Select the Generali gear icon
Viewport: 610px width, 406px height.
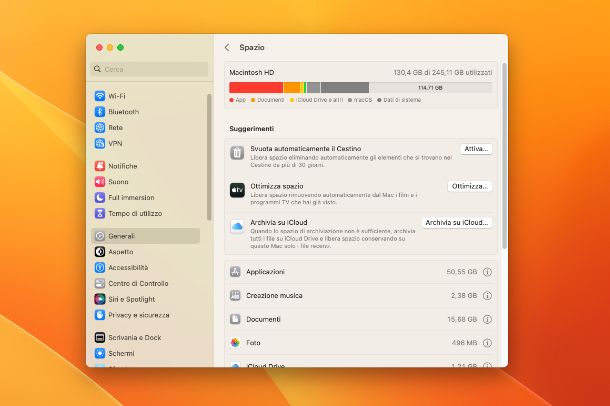pos(100,236)
